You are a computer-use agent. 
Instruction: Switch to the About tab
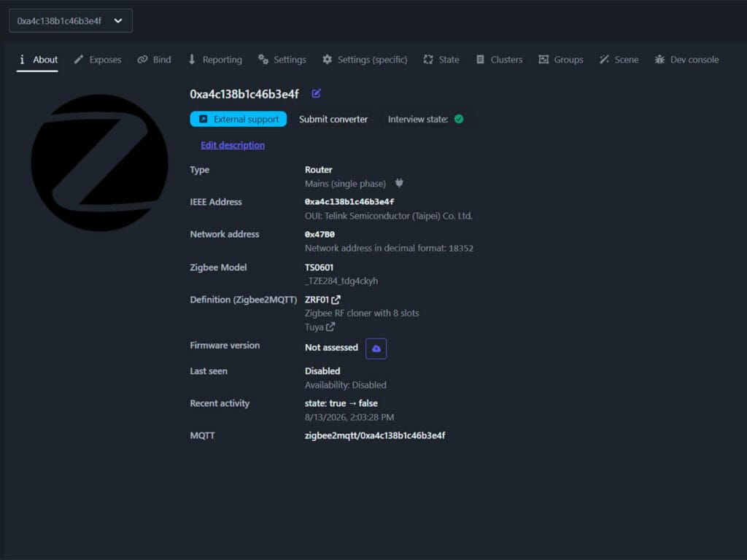[x=38, y=60]
